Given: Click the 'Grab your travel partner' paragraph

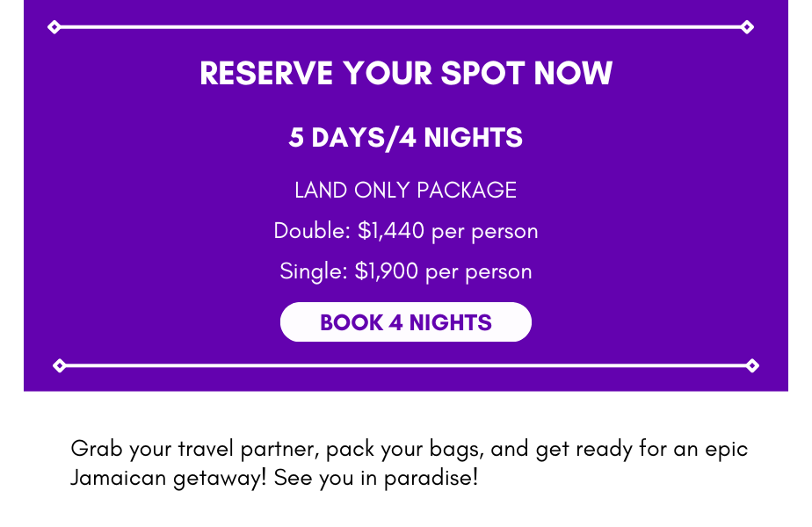Looking at the screenshot, I should tap(410, 463).
